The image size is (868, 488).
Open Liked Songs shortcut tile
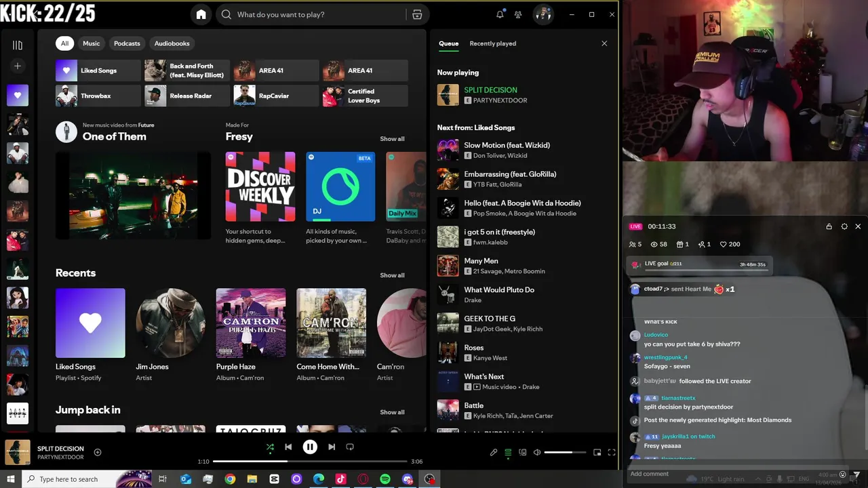coord(98,70)
